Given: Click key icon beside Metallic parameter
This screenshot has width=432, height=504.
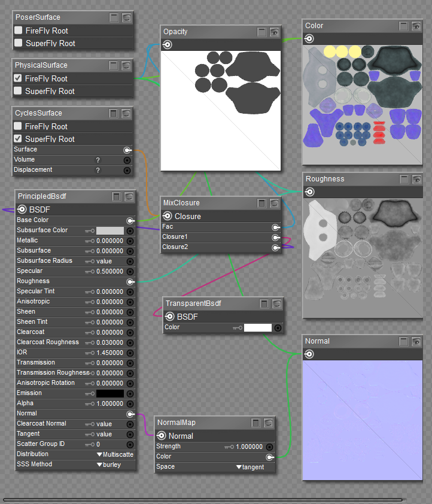Looking at the screenshot, I should (90, 241).
